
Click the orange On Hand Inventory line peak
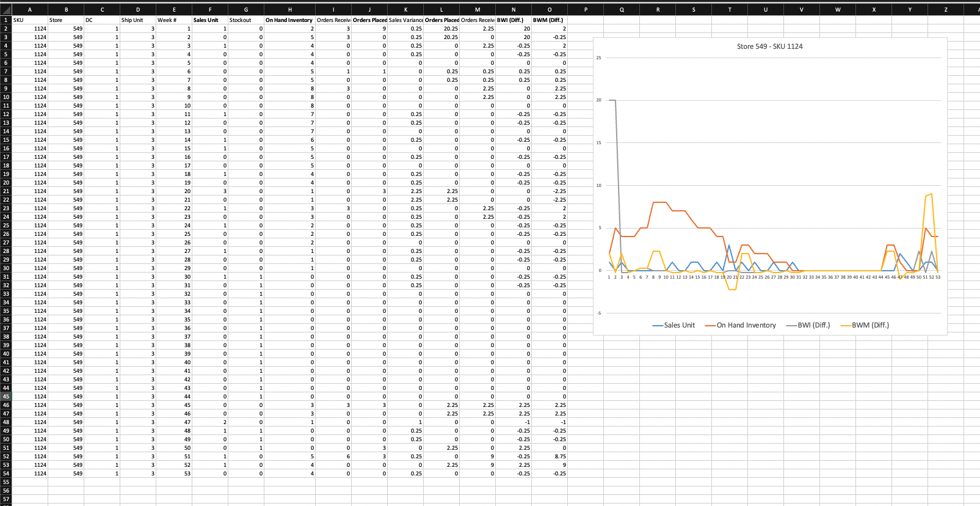tap(659, 202)
